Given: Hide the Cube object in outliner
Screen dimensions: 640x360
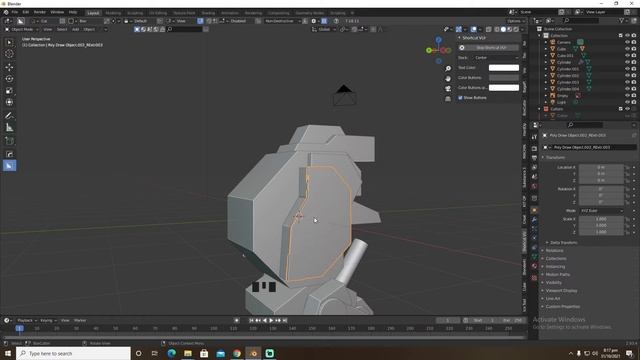Looking at the screenshot, I should click(x=627, y=49).
